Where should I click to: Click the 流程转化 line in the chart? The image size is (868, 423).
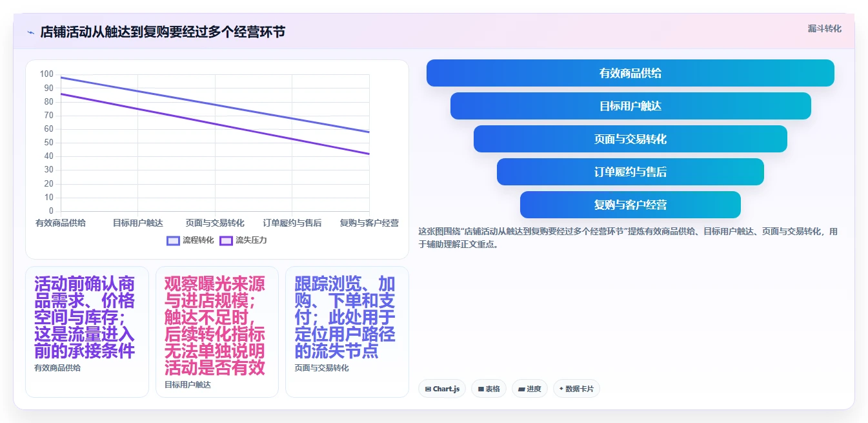coord(215,105)
